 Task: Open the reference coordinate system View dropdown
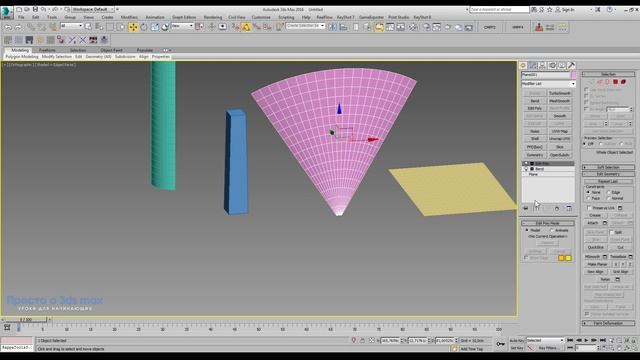pyautogui.click(x=182, y=26)
